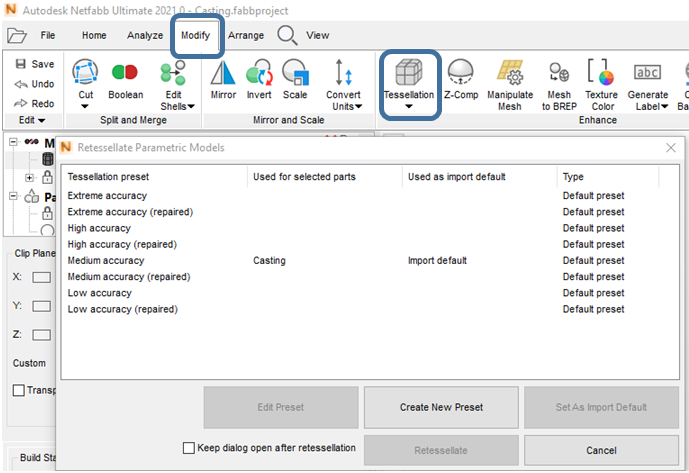Screen dimensions: 689x473
Task: Toggle the Y clip plane box
Action: click(42, 306)
